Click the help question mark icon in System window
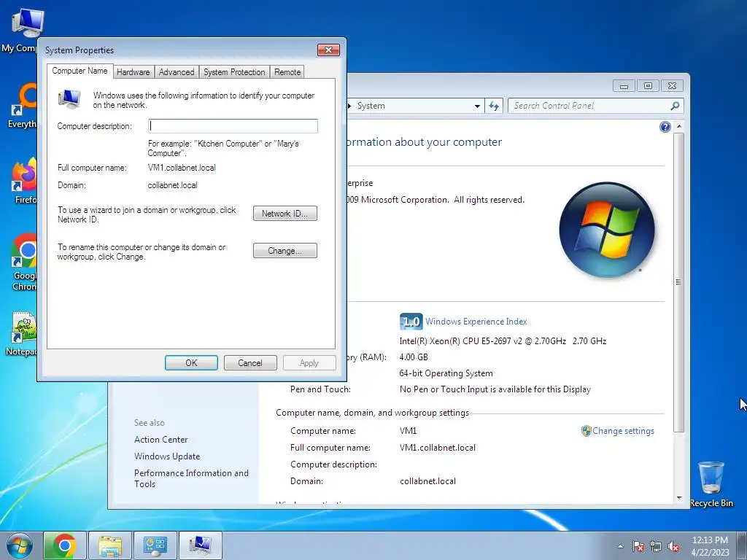Image resolution: width=747 pixels, height=560 pixels. [x=665, y=127]
